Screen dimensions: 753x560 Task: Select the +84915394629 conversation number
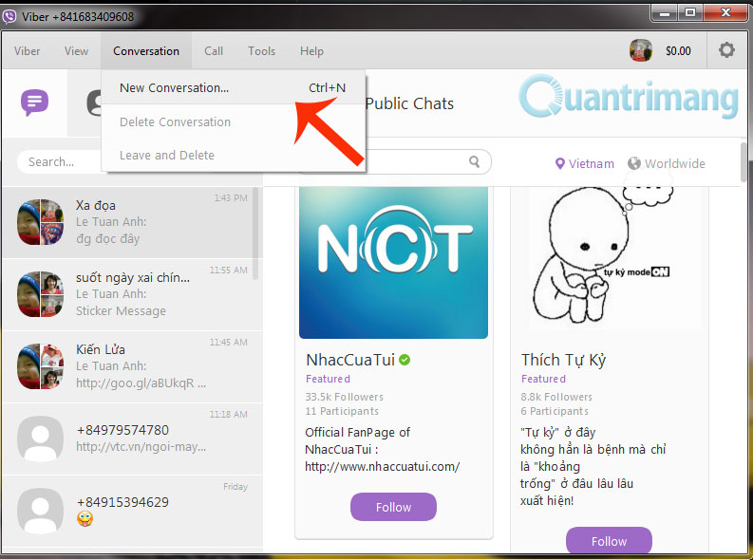tap(122, 502)
